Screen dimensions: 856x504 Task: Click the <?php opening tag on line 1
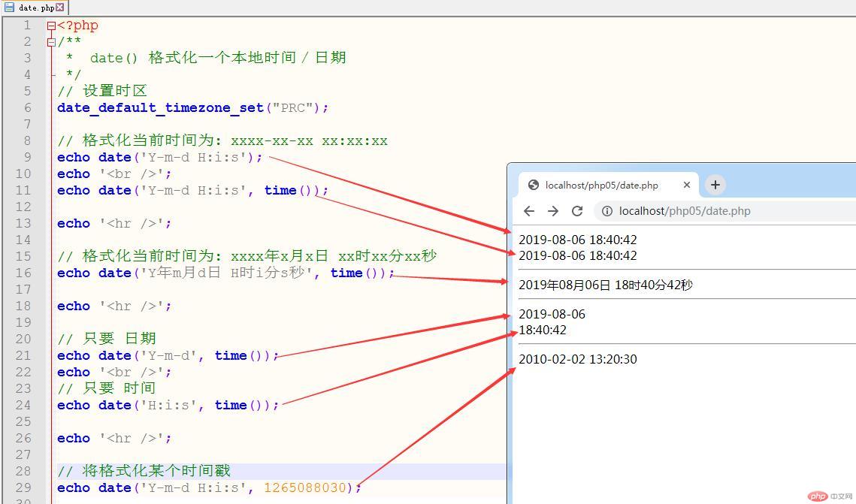78,26
